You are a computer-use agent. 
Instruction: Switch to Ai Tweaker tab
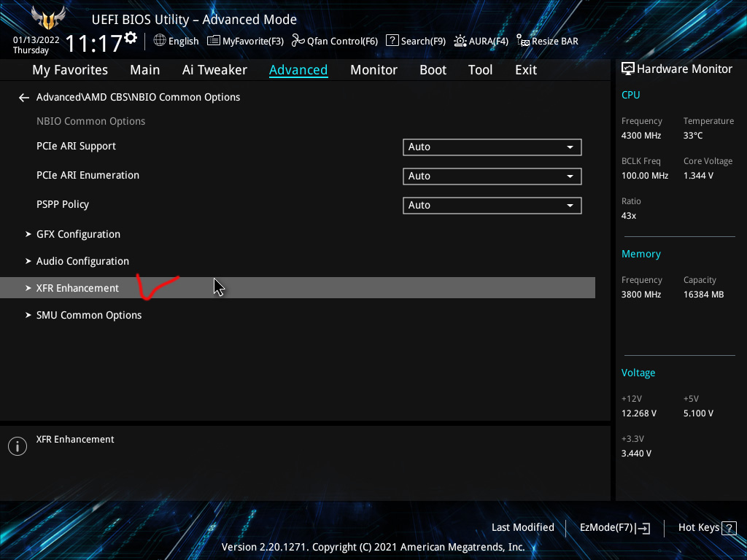(x=214, y=70)
